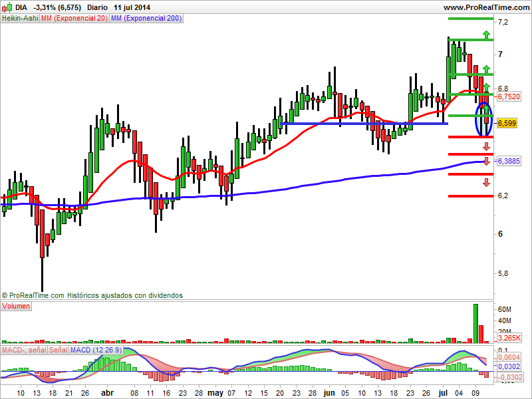Screen dimensions: 532x399
Task: Select the MACD-, señal label
Action: [x=24, y=350]
